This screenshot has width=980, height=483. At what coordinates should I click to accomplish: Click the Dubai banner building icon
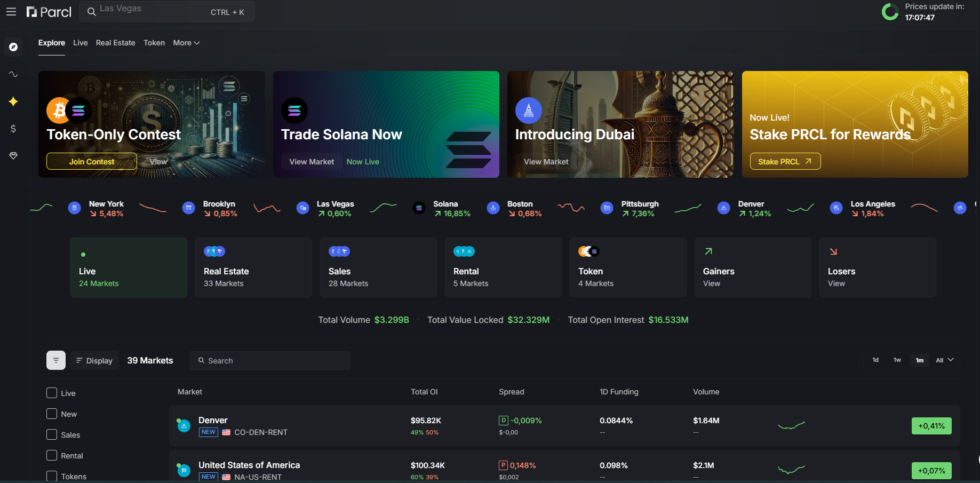pos(529,110)
